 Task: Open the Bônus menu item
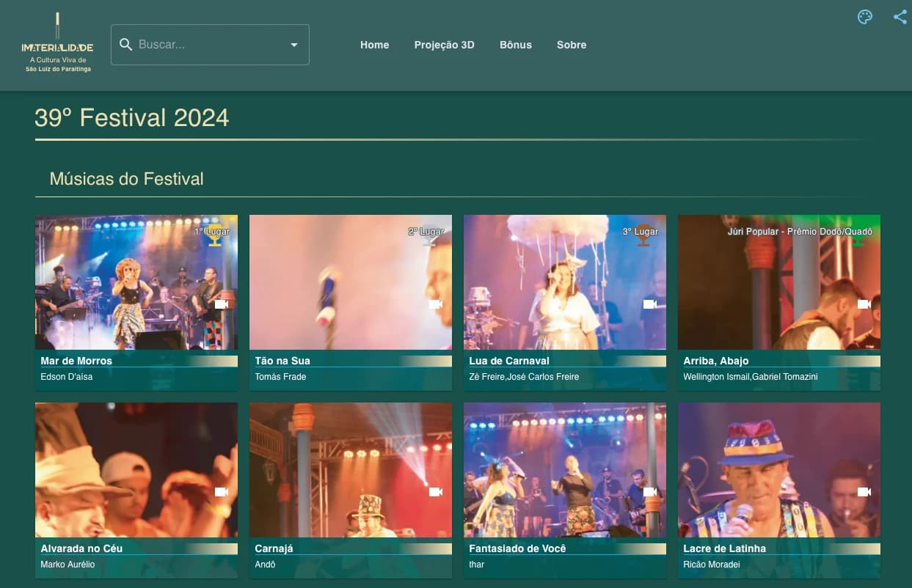point(516,45)
